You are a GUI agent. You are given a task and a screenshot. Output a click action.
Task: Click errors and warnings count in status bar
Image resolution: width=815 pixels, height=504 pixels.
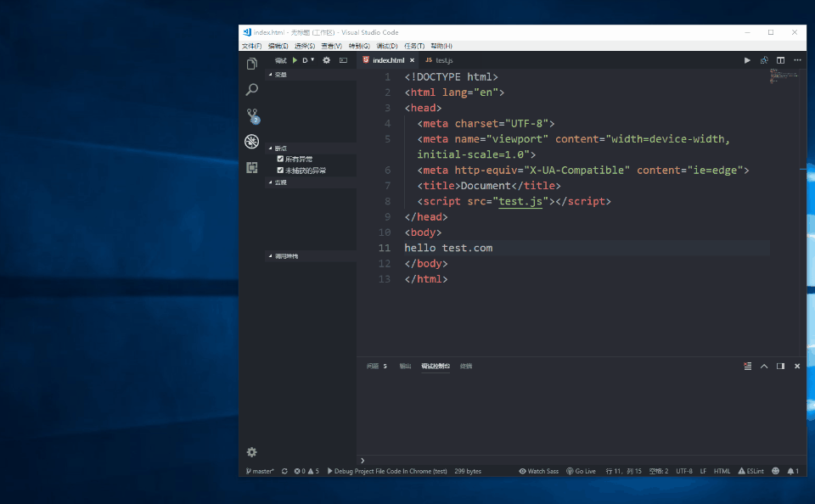point(306,471)
